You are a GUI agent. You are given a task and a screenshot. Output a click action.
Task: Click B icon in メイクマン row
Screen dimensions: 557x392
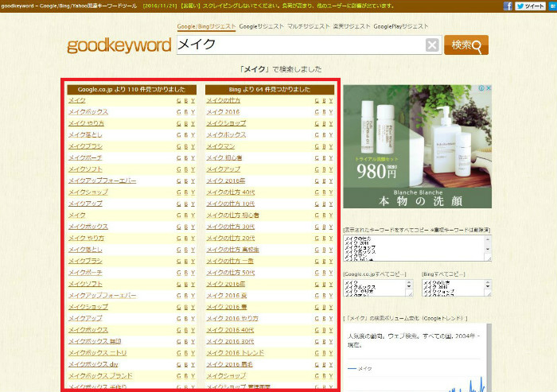(x=324, y=146)
